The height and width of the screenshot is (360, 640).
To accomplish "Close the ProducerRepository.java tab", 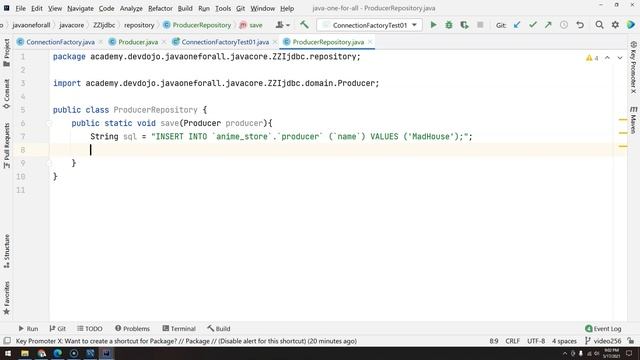I will click(x=370, y=42).
